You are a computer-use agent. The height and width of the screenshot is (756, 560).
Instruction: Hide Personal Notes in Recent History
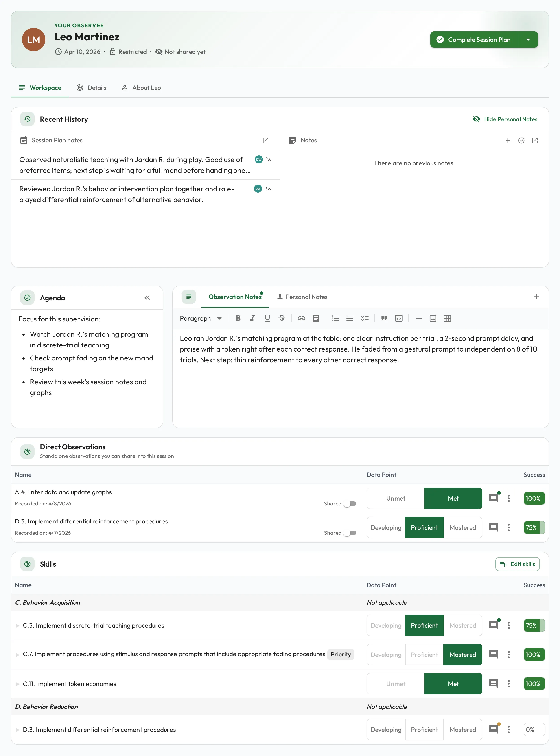[505, 119]
